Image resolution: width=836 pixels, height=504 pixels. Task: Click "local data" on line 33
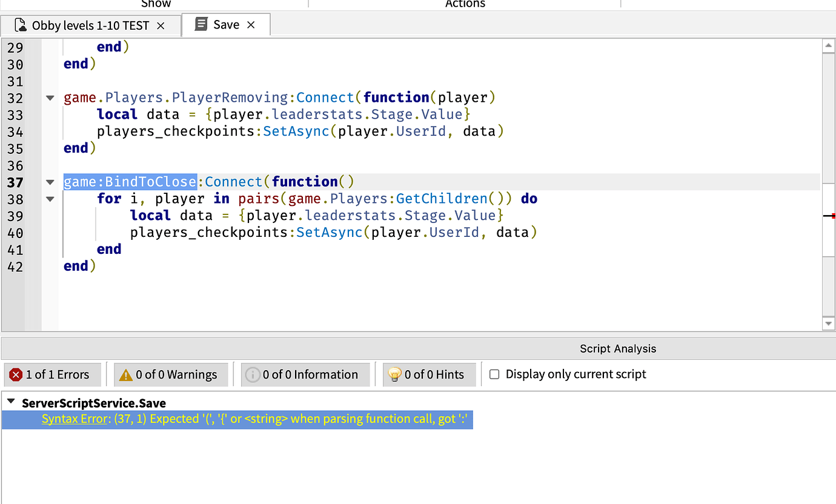point(138,114)
